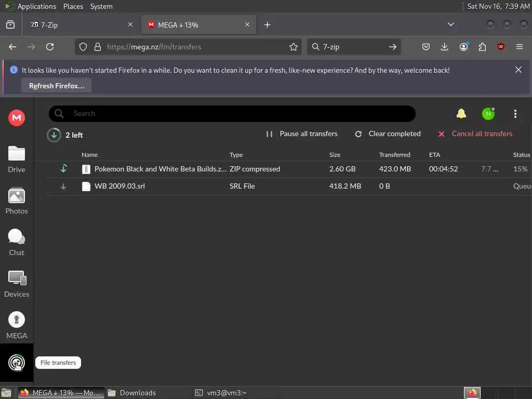Click the Size column header
Image resolution: width=532 pixels, height=399 pixels.
335,155
